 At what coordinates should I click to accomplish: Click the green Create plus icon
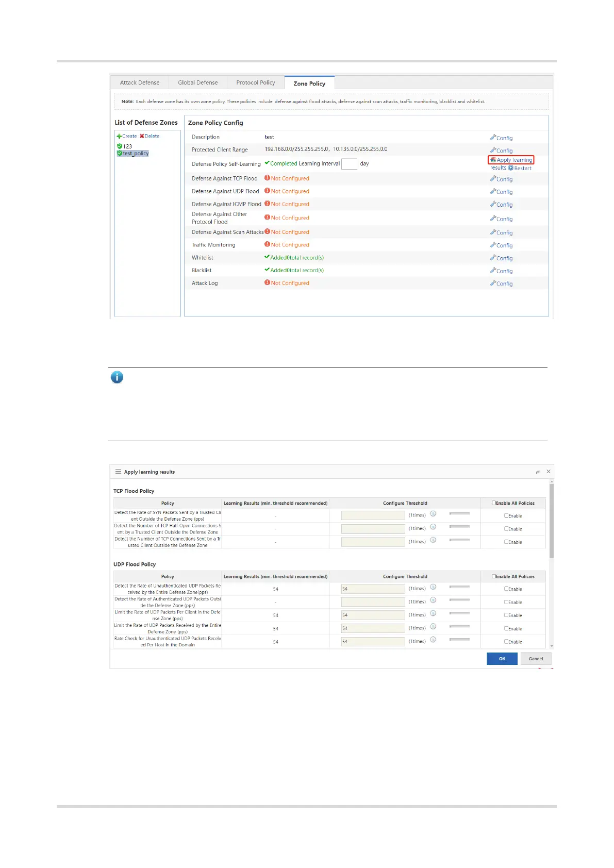(119, 137)
